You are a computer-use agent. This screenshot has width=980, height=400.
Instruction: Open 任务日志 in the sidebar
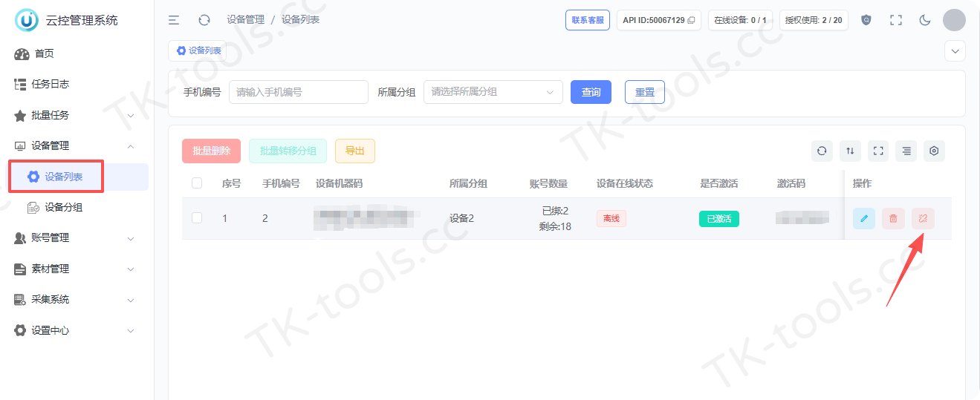pyautogui.click(x=51, y=84)
